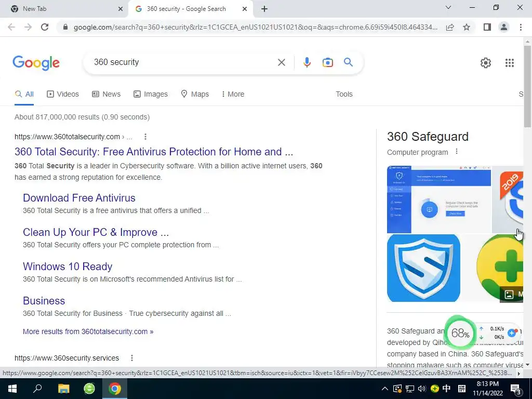
Task: Expand the More search filters menu
Action: (233, 94)
